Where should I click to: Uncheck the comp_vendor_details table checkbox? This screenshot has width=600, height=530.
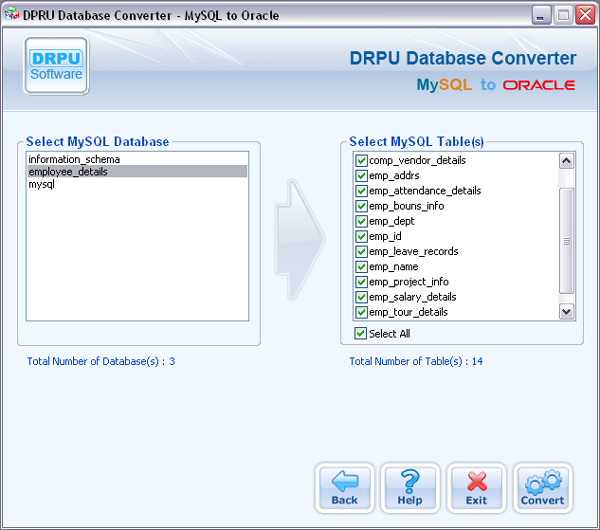coord(361,160)
